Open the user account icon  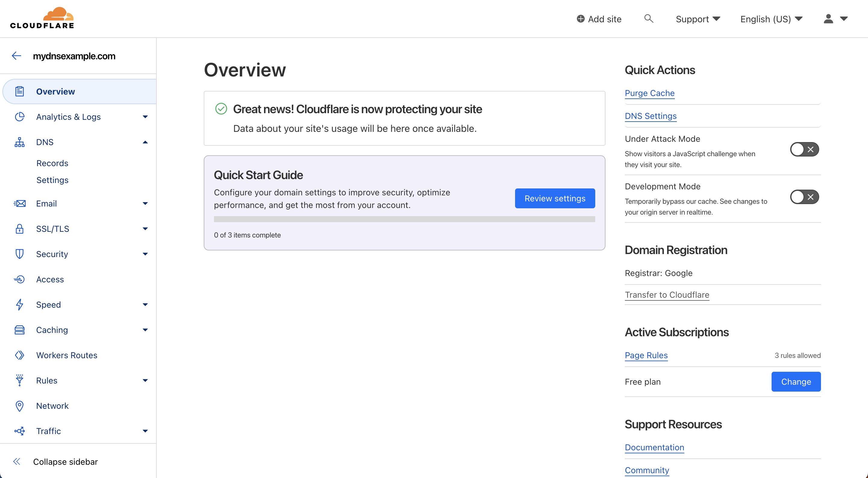(x=828, y=19)
